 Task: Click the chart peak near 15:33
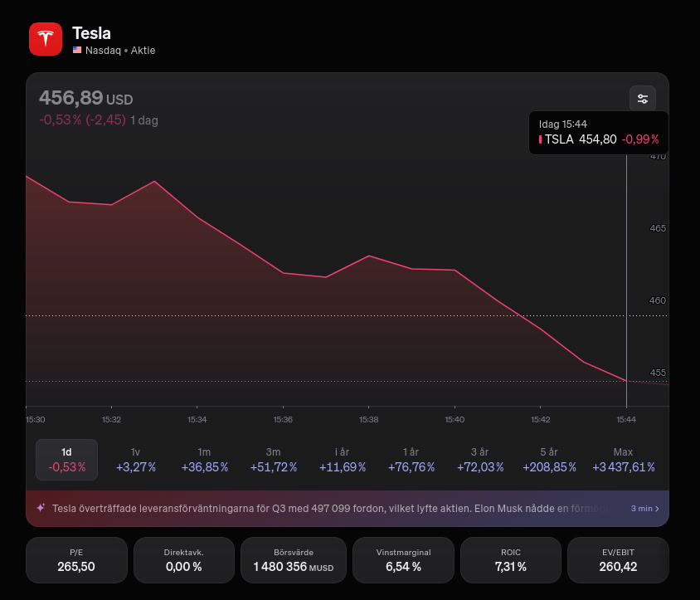tap(154, 182)
